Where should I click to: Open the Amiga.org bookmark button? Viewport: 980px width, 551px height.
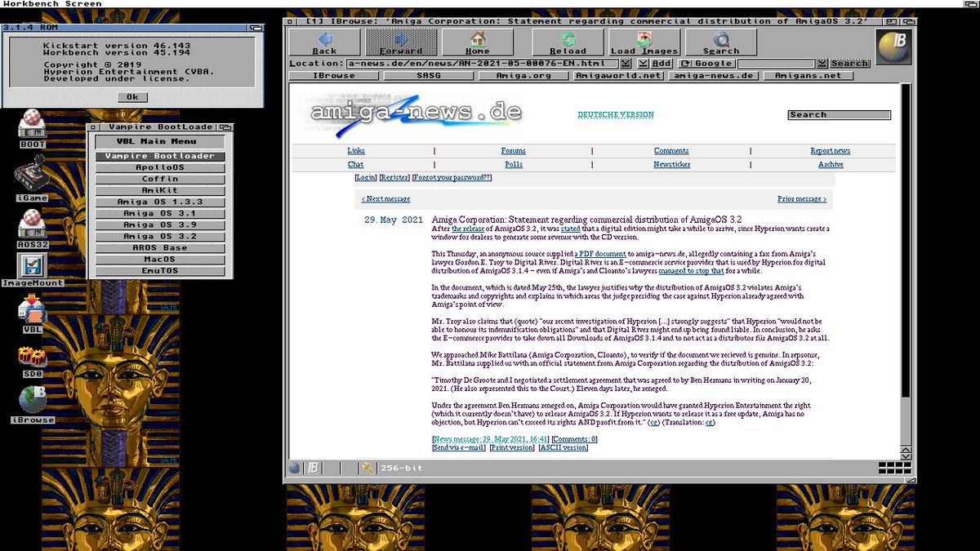[523, 75]
